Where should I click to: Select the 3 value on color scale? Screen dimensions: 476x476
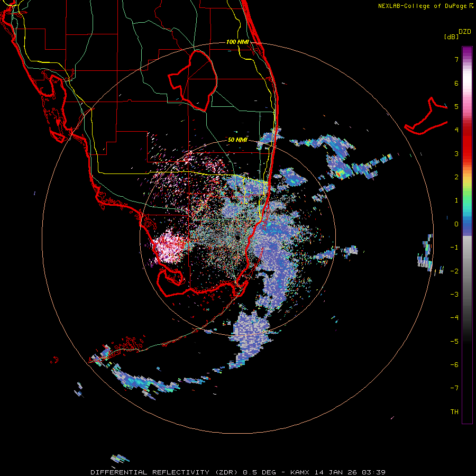456,153
